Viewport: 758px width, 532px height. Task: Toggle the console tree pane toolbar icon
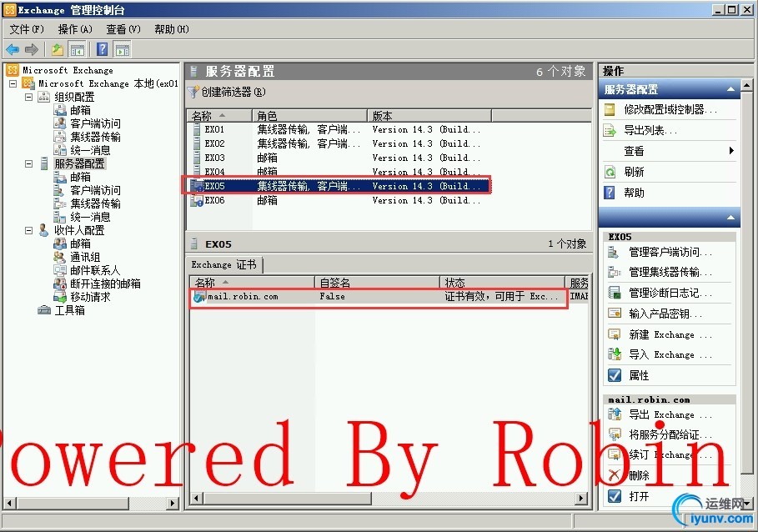(78, 49)
